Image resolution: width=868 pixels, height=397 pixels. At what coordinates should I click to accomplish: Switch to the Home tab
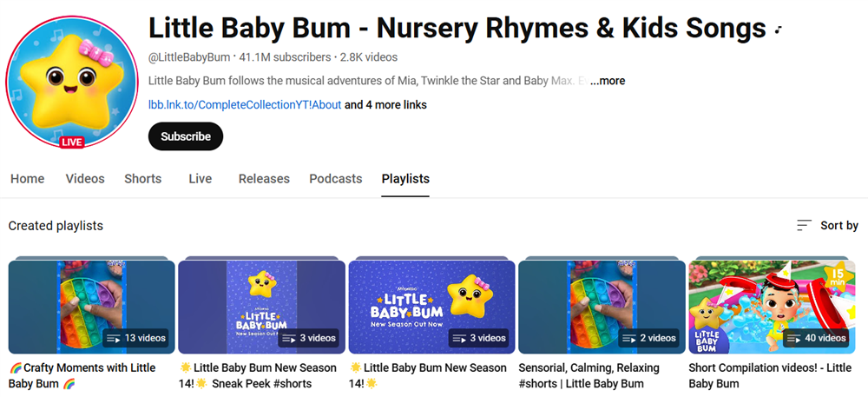[x=28, y=179]
